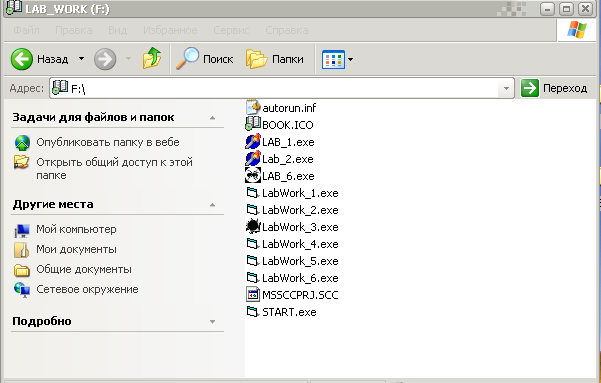Open the Файл menu

pyautogui.click(x=26, y=30)
